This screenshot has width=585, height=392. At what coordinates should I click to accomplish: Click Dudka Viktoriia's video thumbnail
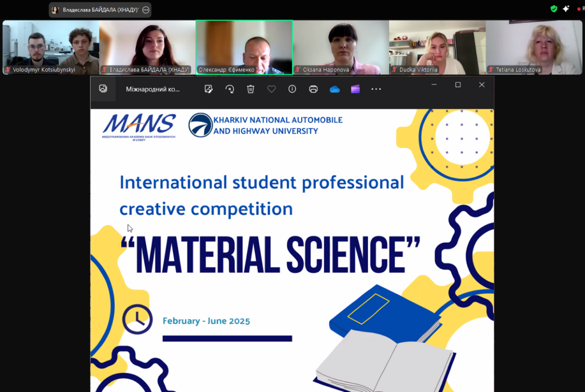coord(437,47)
